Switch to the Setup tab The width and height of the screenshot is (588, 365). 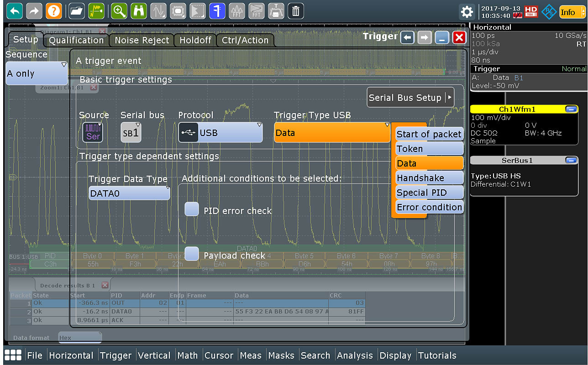tap(26, 39)
